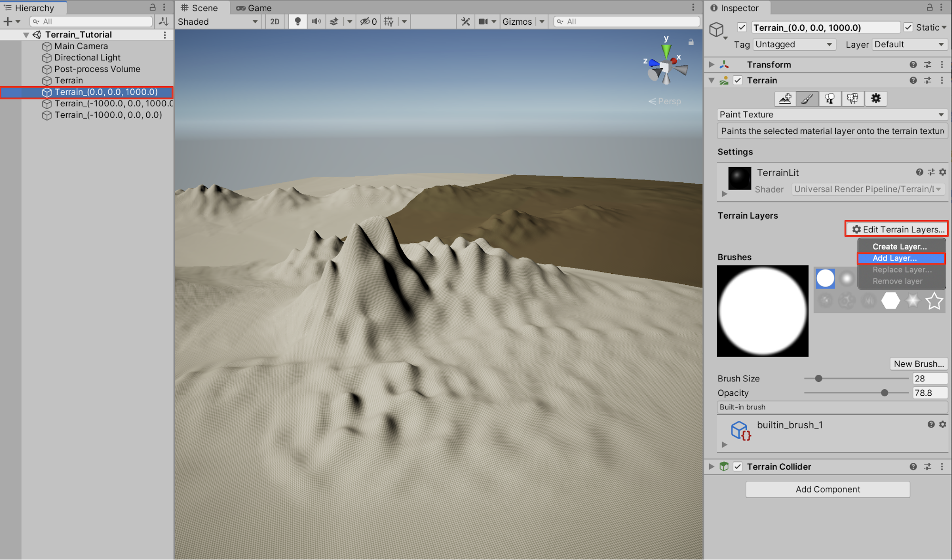The height and width of the screenshot is (560, 952).
Task: Click the Add Component button
Action: tap(827, 489)
